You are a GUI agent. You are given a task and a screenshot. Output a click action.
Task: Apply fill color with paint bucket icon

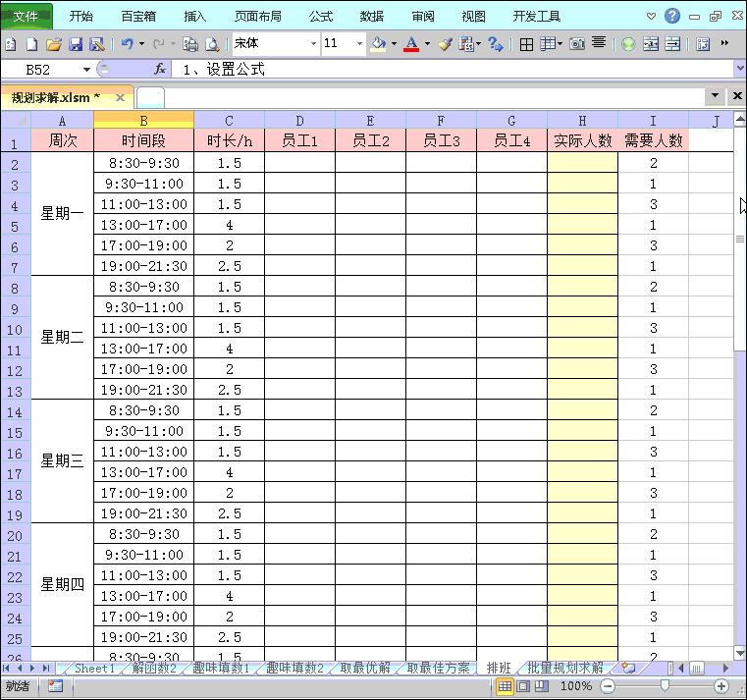(378, 44)
